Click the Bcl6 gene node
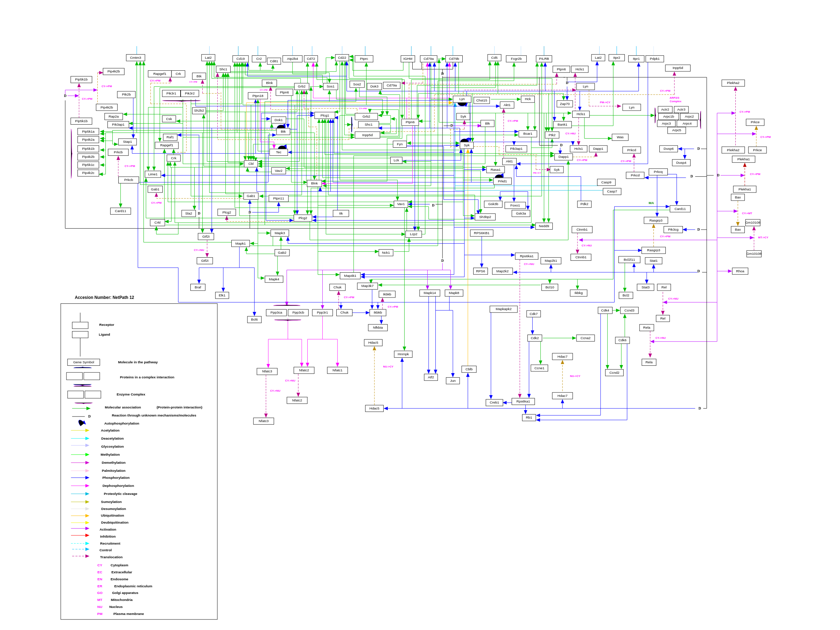Screen dimensions: 840x630 click(254, 319)
